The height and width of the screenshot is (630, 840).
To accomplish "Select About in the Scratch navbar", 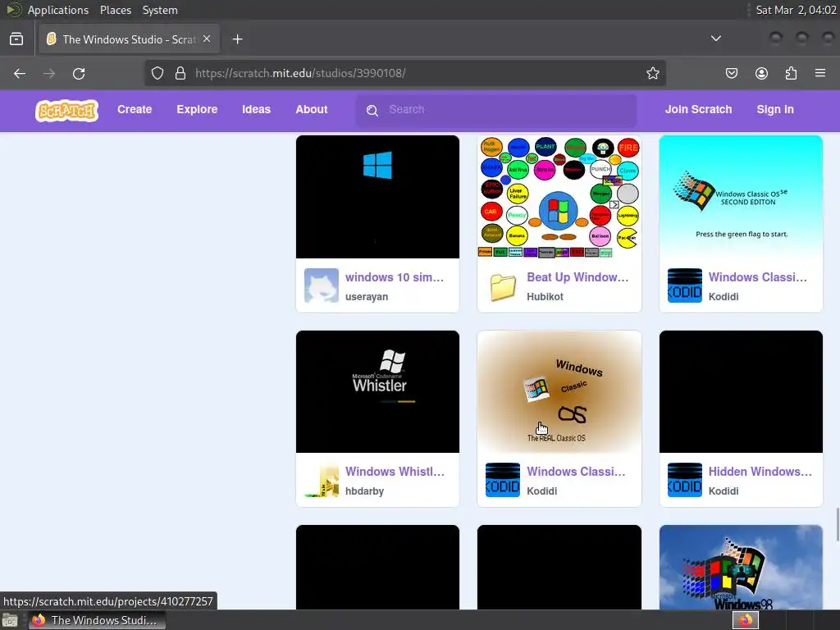I will click(x=311, y=109).
